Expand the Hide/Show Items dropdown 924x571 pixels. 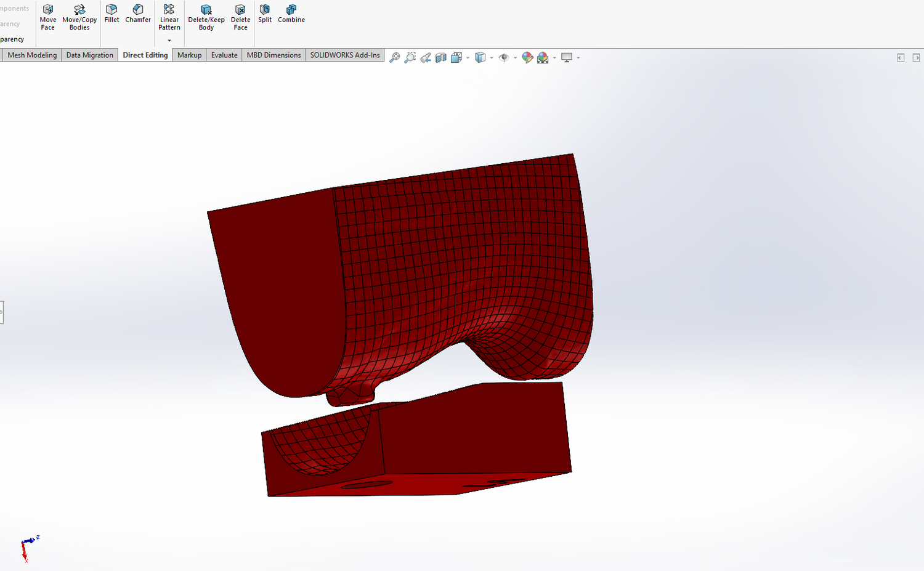[515, 58]
